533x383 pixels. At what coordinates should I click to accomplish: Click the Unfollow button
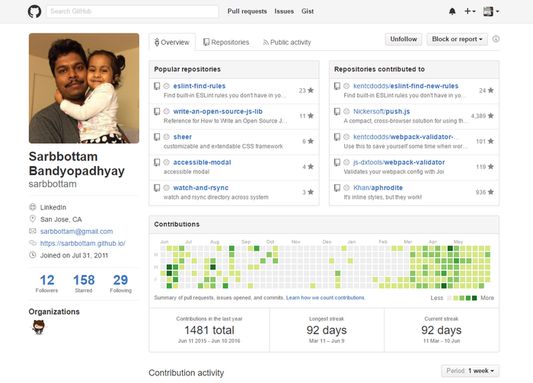click(x=403, y=39)
